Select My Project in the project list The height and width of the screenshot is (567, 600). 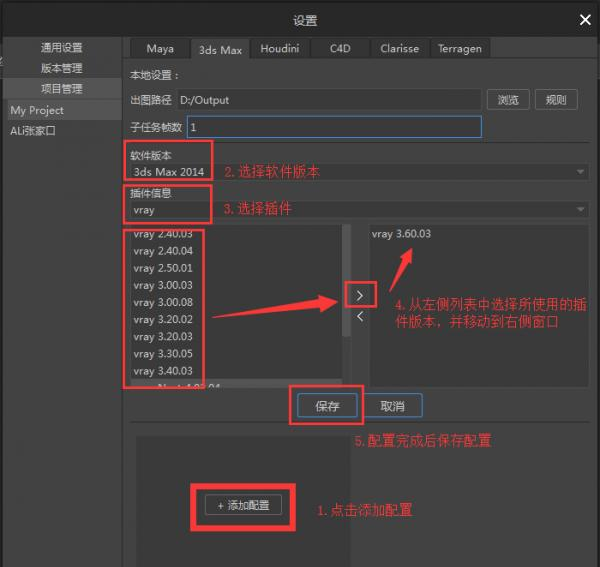(x=65, y=111)
